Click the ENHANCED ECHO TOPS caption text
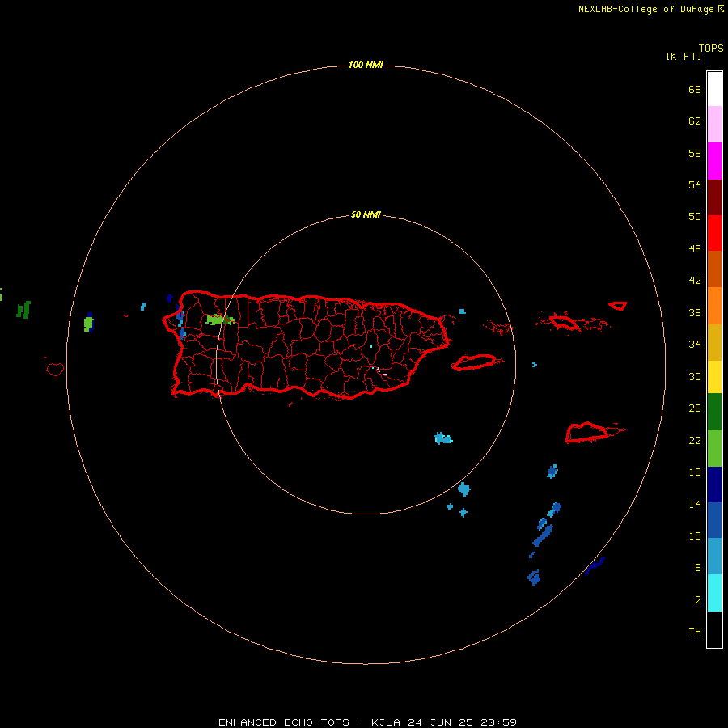Screen dimensions: 728x728 (x=284, y=722)
